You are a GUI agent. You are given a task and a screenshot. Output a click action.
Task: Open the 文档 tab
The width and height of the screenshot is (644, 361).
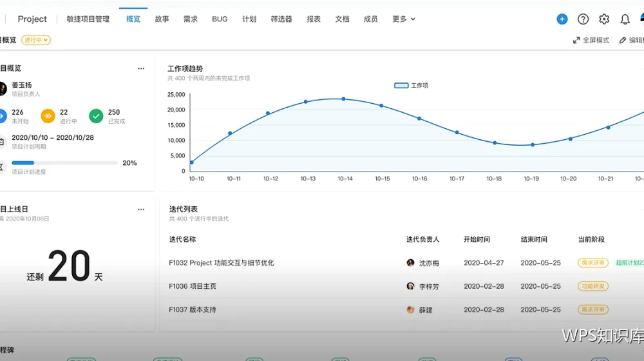342,19
